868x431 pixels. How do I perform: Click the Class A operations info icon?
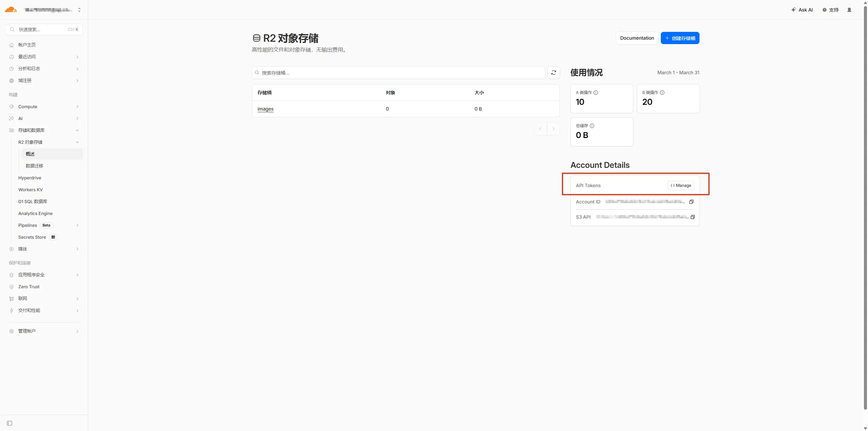pyautogui.click(x=596, y=93)
